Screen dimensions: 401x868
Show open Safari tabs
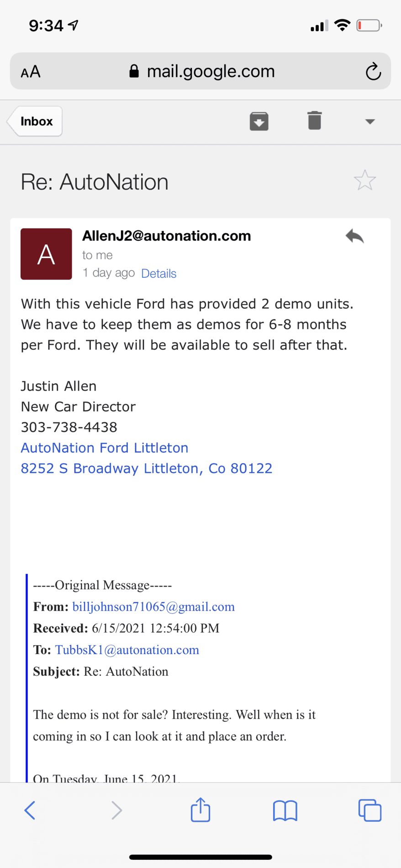coord(370,810)
